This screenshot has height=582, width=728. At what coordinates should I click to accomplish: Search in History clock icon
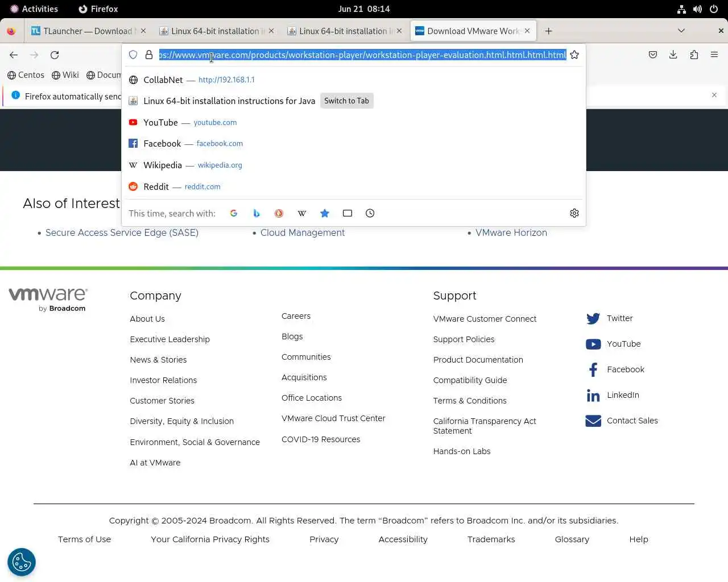coord(370,213)
